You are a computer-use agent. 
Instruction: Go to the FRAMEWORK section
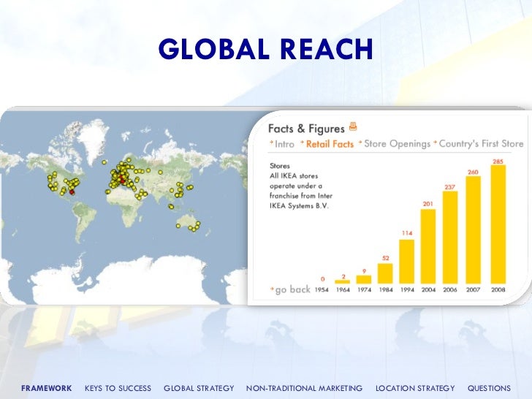tap(47, 388)
